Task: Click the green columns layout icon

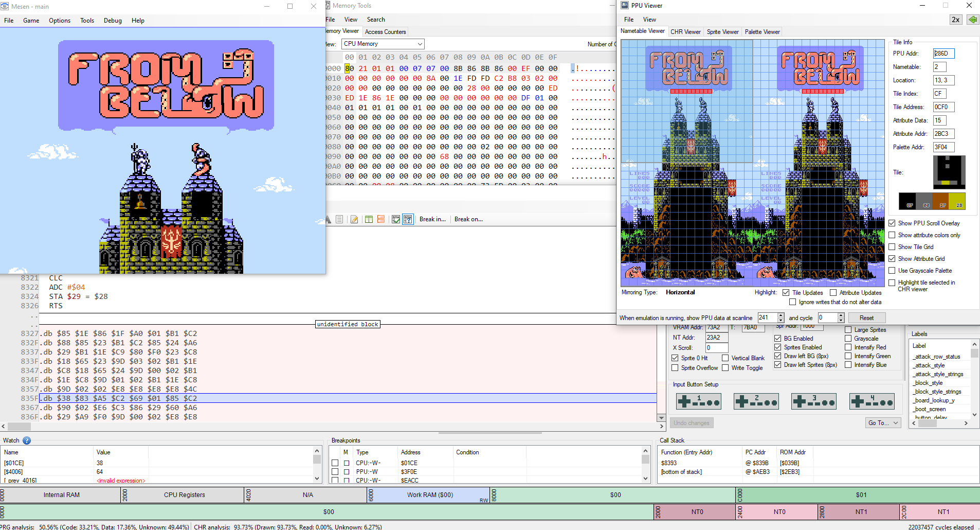Action: [369, 219]
